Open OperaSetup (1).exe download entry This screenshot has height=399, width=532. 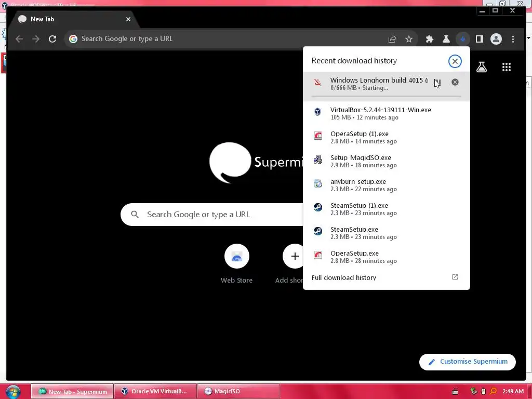pyautogui.click(x=387, y=137)
